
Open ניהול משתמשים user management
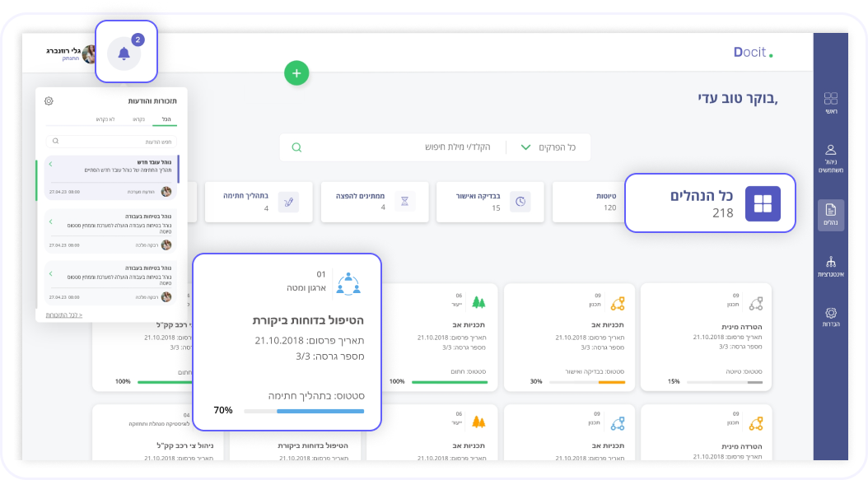[x=830, y=158]
